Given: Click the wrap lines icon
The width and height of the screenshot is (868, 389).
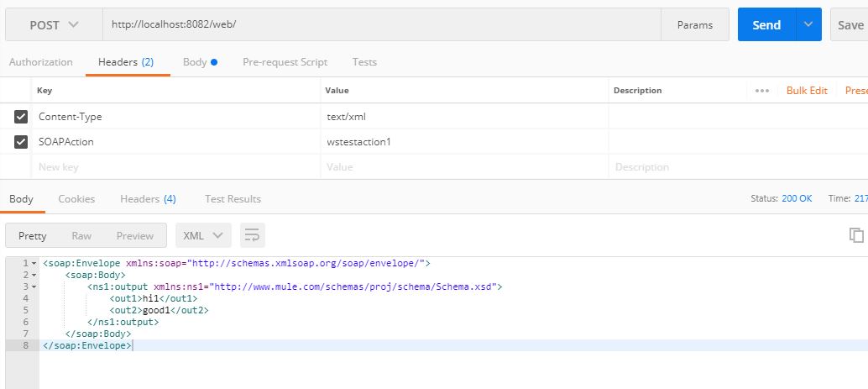Looking at the screenshot, I should click(x=253, y=235).
